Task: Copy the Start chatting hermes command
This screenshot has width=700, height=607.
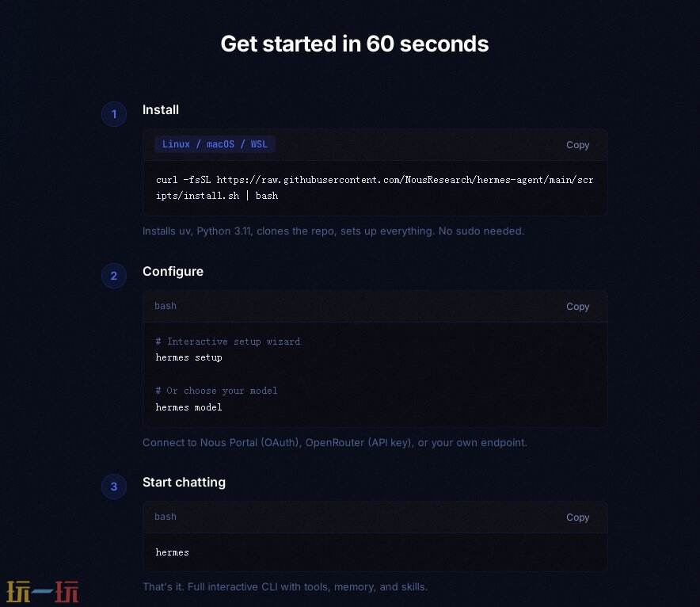Action: point(577,517)
